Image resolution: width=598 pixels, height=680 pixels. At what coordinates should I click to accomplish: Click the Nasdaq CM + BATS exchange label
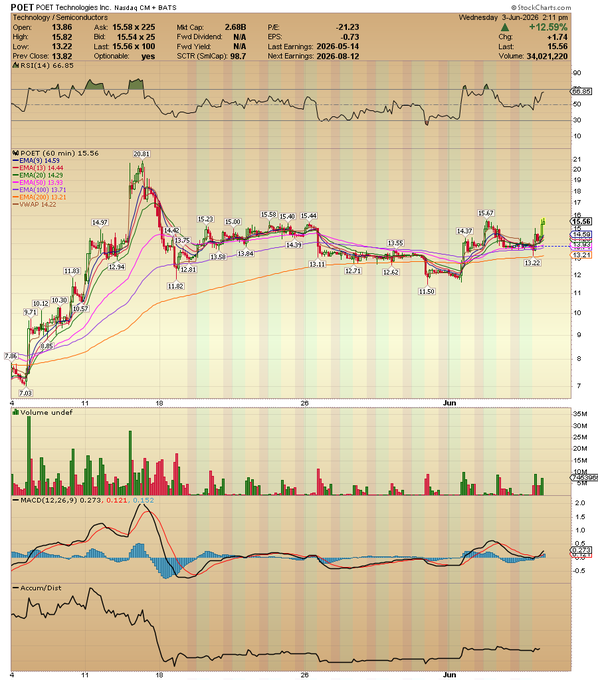click(145, 8)
